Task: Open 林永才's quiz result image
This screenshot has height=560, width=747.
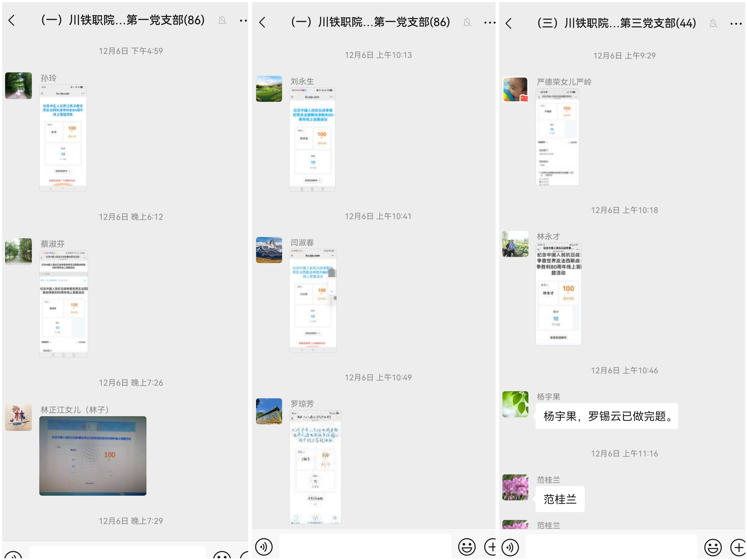Action: coord(558,294)
